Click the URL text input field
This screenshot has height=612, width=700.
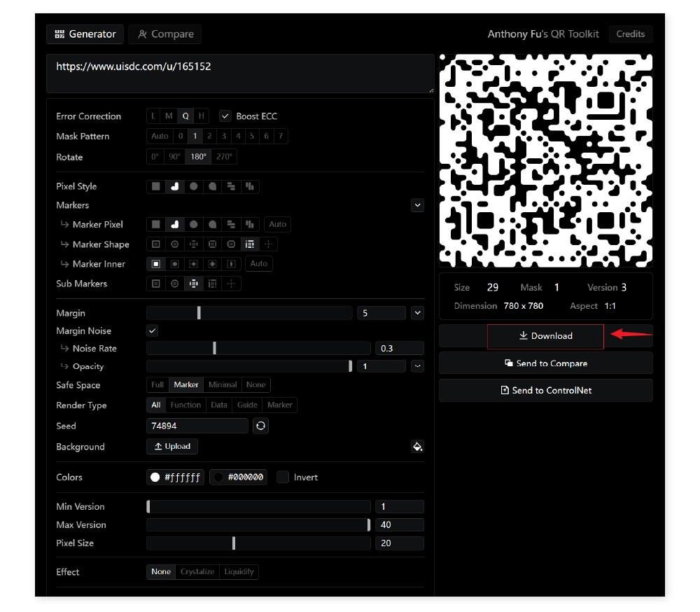(239, 74)
